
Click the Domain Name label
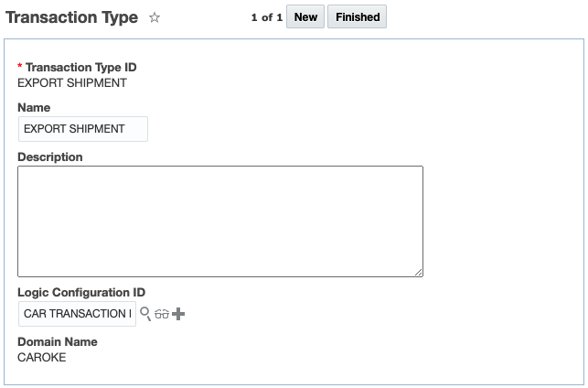pos(58,342)
